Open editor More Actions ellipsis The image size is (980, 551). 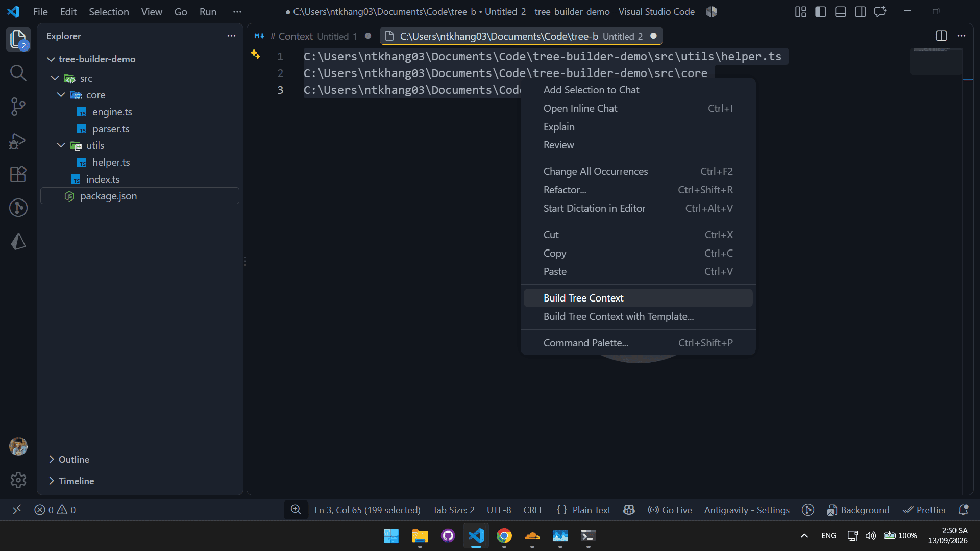pyautogui.click(x=961, y=36)
